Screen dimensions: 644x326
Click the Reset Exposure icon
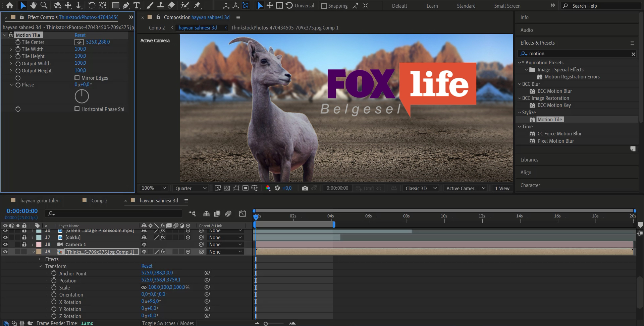tap(277, 188)
